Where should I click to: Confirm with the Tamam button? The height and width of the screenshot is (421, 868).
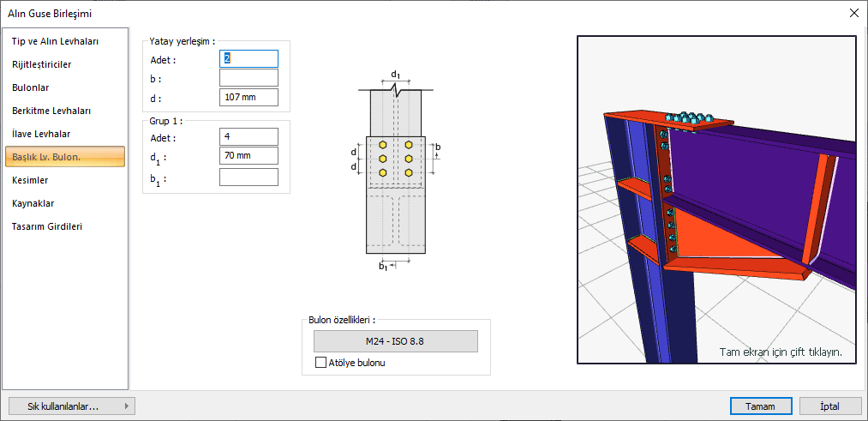click(754, 406)
